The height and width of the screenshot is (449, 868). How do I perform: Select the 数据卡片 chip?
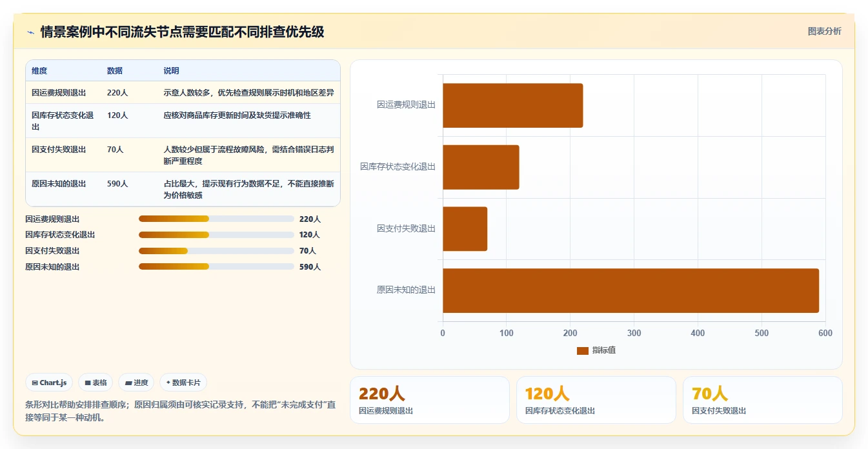click(183, 383)
